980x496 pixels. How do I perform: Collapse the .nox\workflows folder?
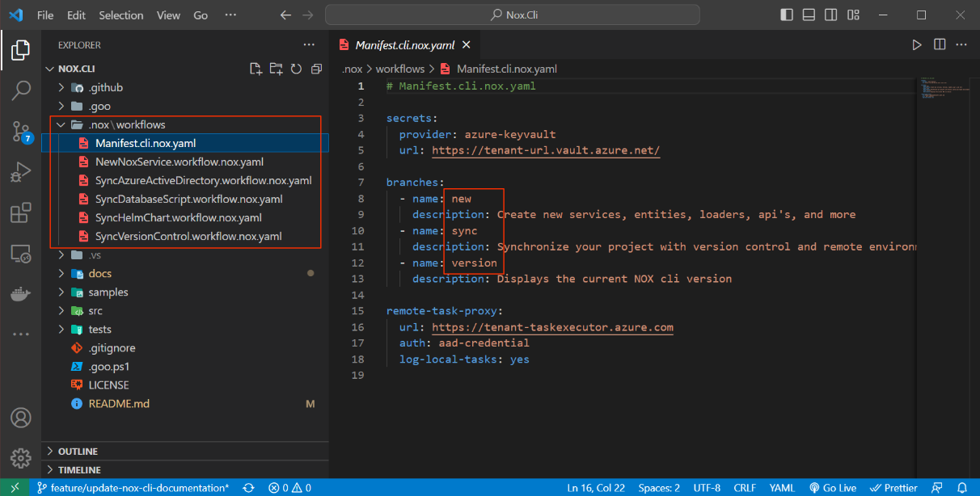pos(185,124)
